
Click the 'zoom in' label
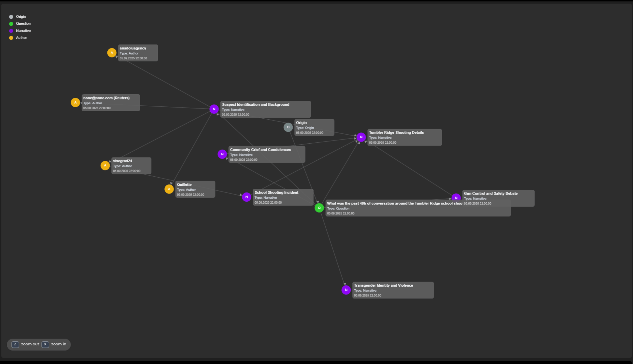click(x=59, y=344)
